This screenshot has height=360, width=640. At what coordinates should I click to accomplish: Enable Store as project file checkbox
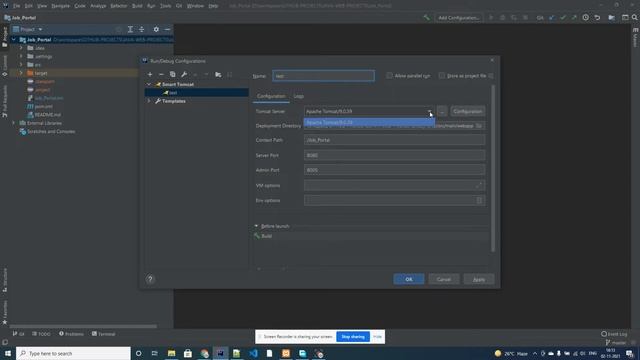[442, 76]
